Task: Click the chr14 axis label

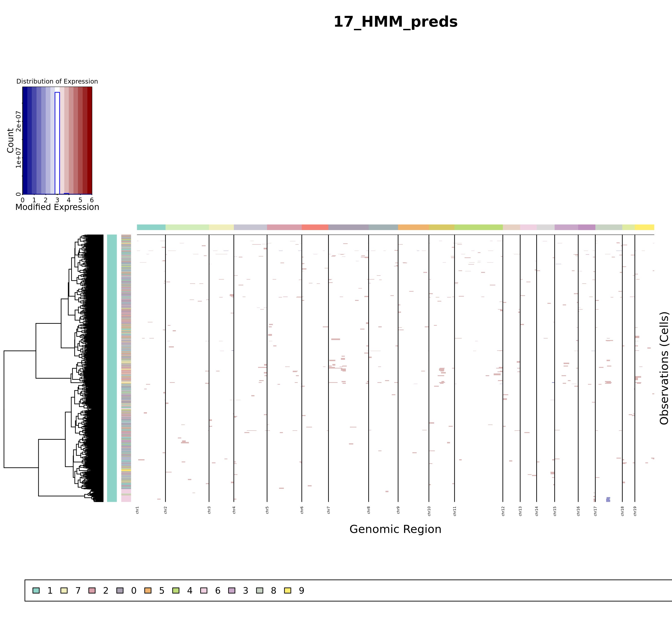Action: pos(536,511)
